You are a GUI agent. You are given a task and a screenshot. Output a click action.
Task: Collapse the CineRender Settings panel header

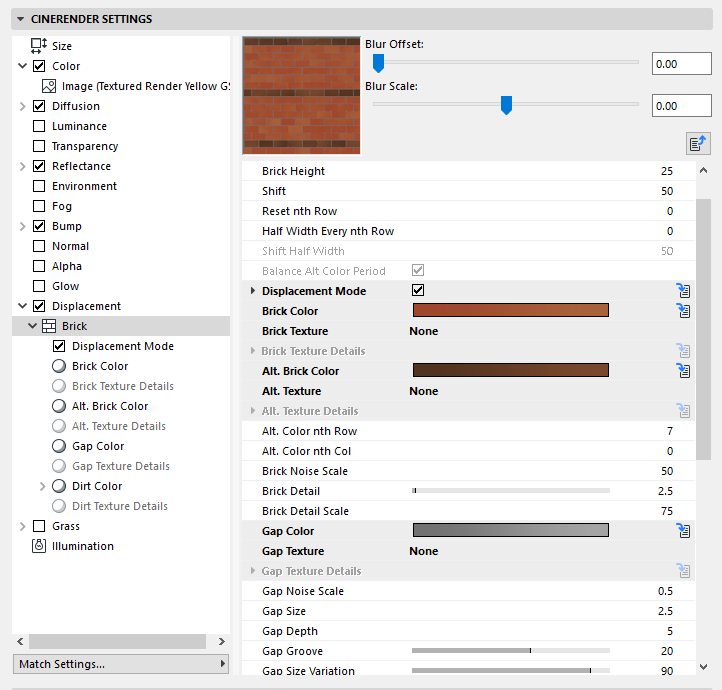[22, 19]
